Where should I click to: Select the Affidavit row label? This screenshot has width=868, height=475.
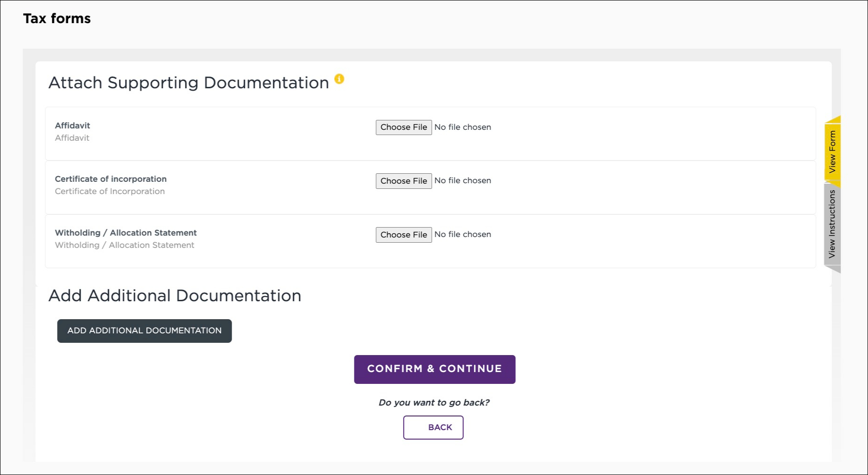tap(72, 126)
